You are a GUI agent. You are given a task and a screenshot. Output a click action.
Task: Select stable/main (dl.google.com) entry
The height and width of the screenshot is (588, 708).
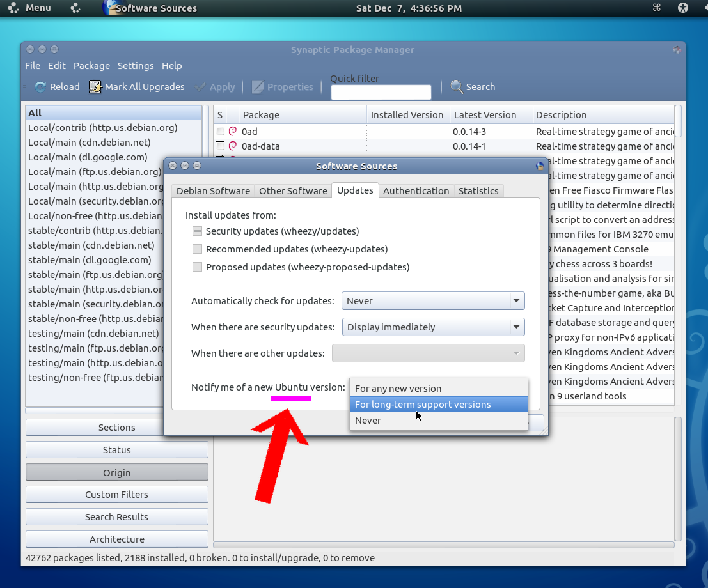click(x=95, y=260)
